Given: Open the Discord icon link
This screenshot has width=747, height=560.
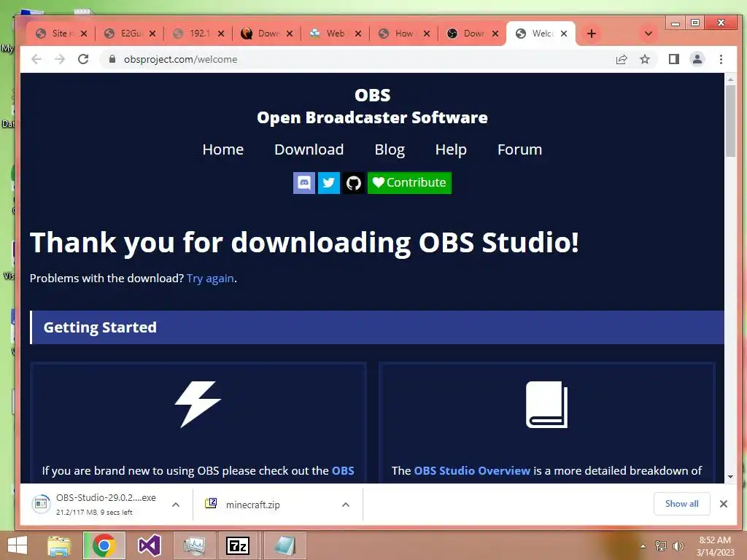Looking at the screenshot, I should (304, 183).
